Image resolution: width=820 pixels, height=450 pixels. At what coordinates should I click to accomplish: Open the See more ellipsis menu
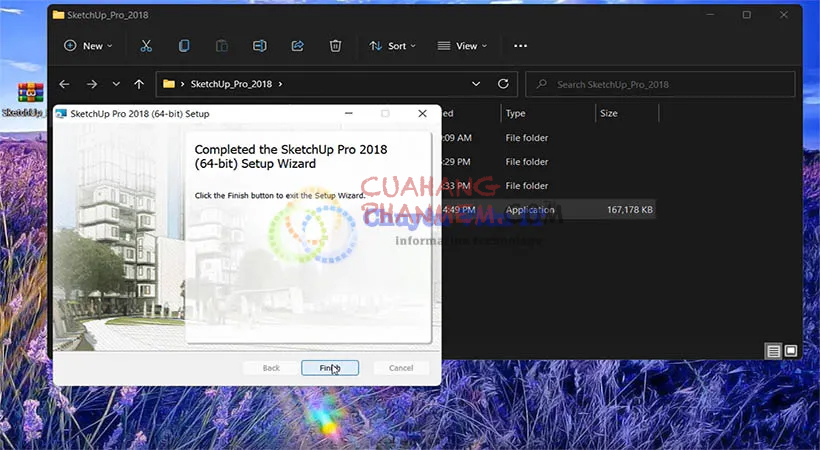(520, 46)
